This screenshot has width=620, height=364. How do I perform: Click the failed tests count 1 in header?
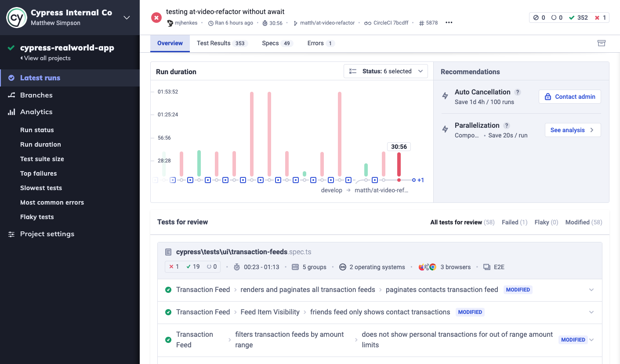tap(600, 18)
